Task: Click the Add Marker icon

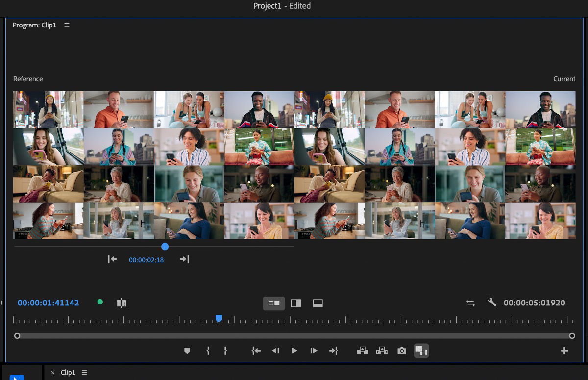Action: tap(187, 351)
